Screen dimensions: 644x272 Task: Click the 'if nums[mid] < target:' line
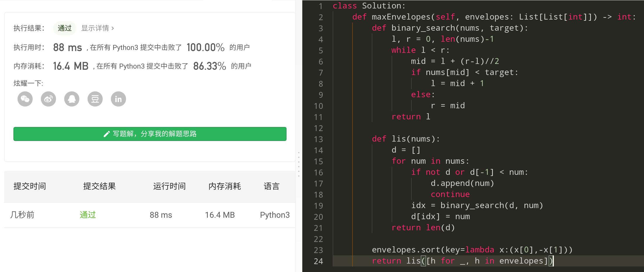(465, 72)
